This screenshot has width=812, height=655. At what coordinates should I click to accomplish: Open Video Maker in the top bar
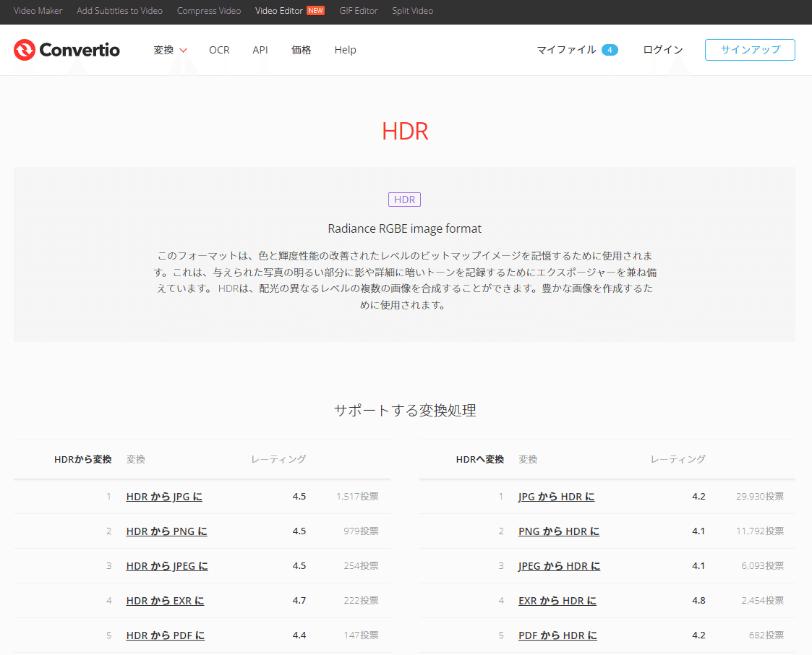(x=38, y=10)
